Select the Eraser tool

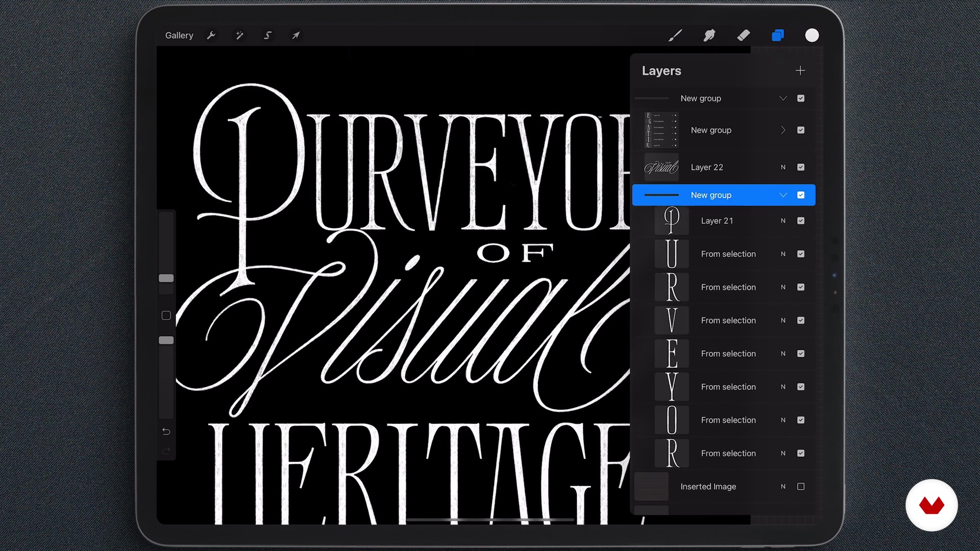point(744,35)
